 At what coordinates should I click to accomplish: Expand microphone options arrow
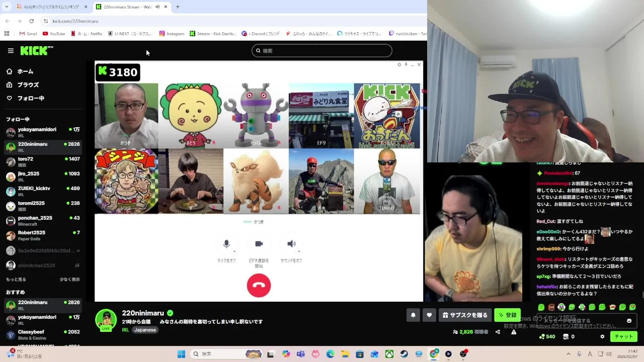(234, 251)
